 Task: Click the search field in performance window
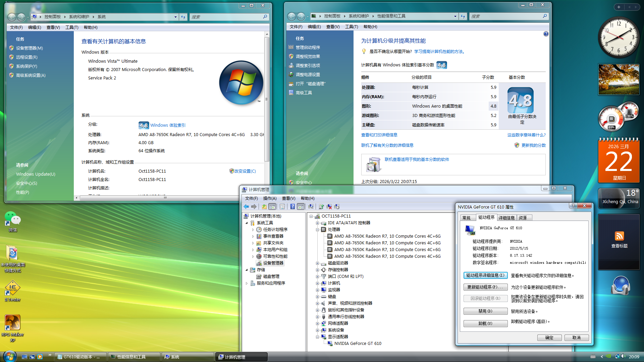coord(505,16)
